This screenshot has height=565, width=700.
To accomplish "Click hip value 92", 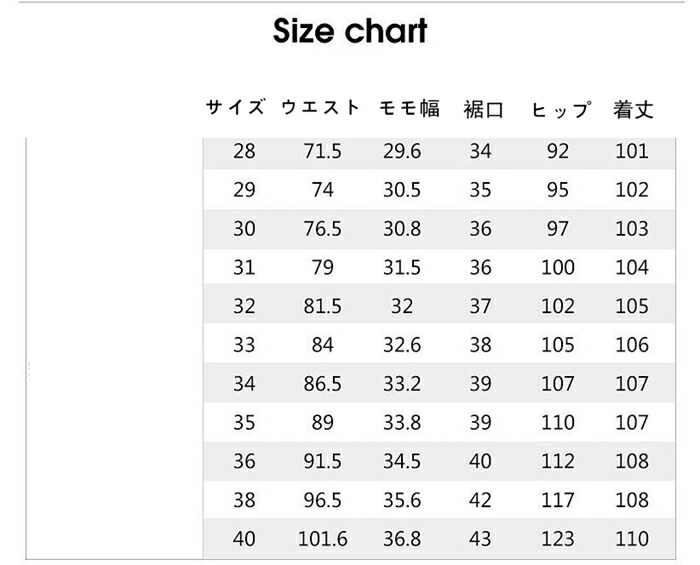I will click(x=558, y=152).
